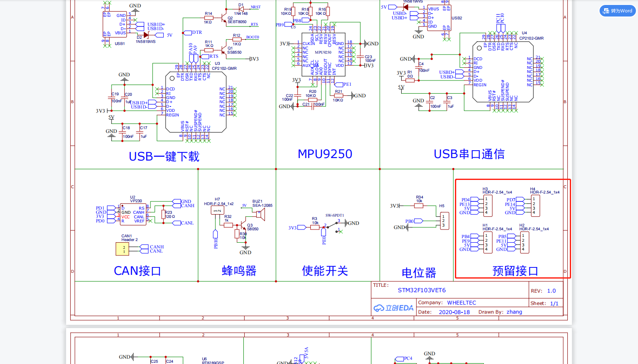Image resolution: width=638 pixels, height=364 pixels.
Task: Click the 立创EDA logo in title block
Action: (x=393, y=308)
